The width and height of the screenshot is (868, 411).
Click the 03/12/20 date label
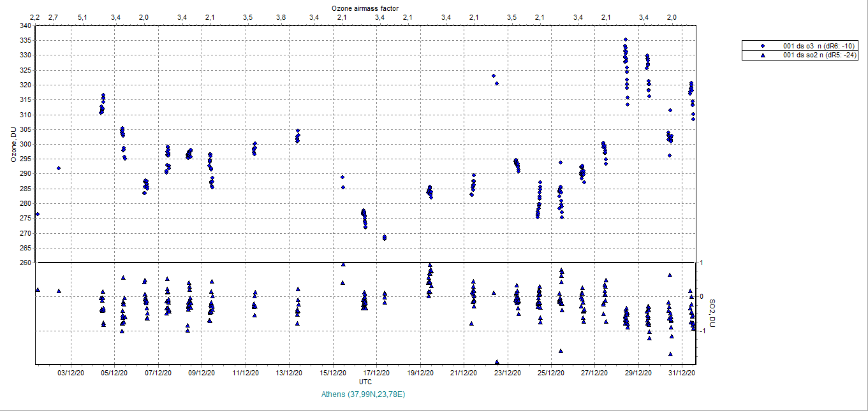[71, 373]
